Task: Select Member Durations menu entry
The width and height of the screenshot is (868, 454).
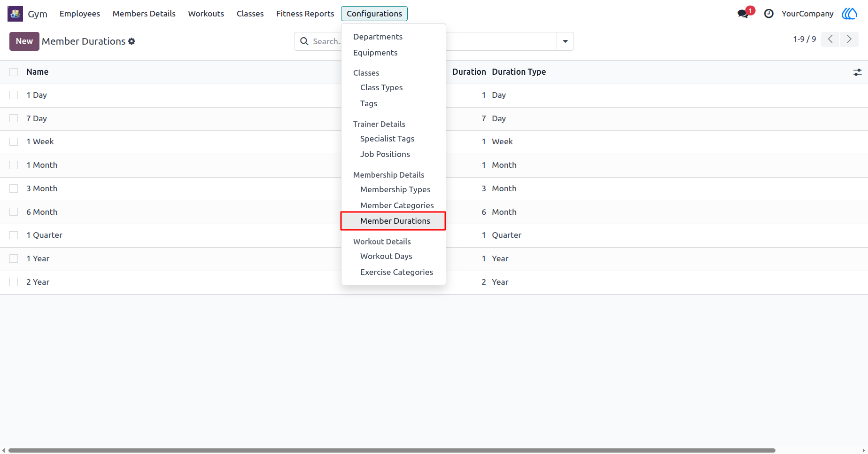Action: tap(394, 221)
